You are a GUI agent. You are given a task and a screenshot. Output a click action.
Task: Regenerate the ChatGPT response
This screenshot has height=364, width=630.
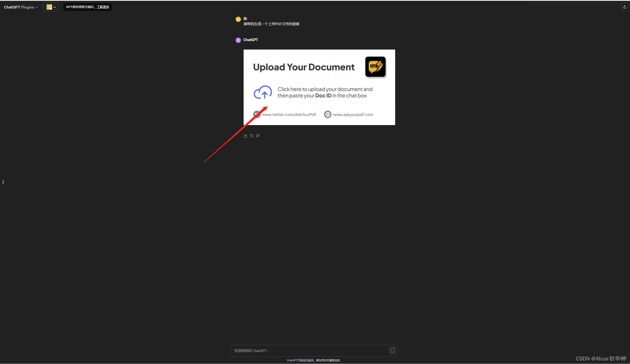click(x=252, y=136)
